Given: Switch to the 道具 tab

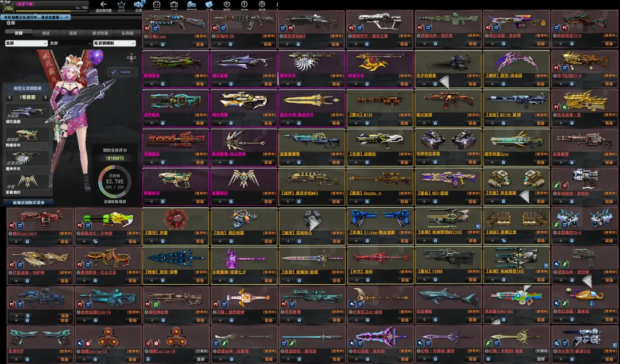Looking at the screenshot, I should point(73,33).
